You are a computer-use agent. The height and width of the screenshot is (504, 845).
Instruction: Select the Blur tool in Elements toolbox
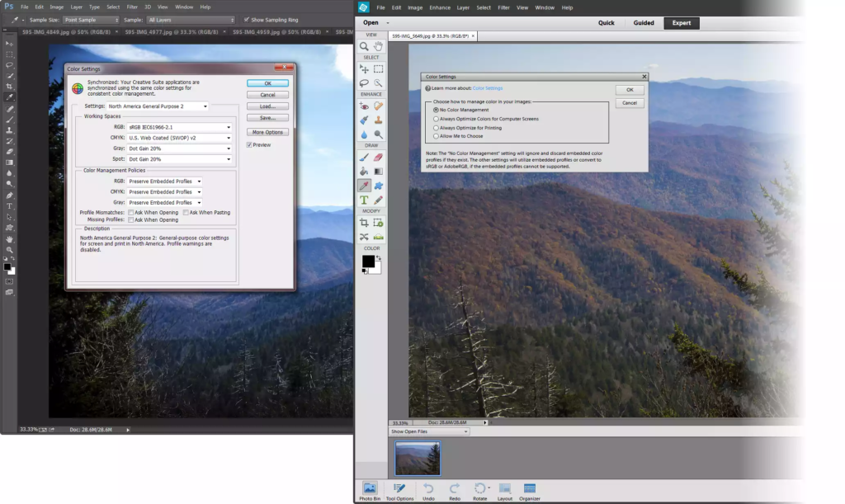tap(364, 134)
